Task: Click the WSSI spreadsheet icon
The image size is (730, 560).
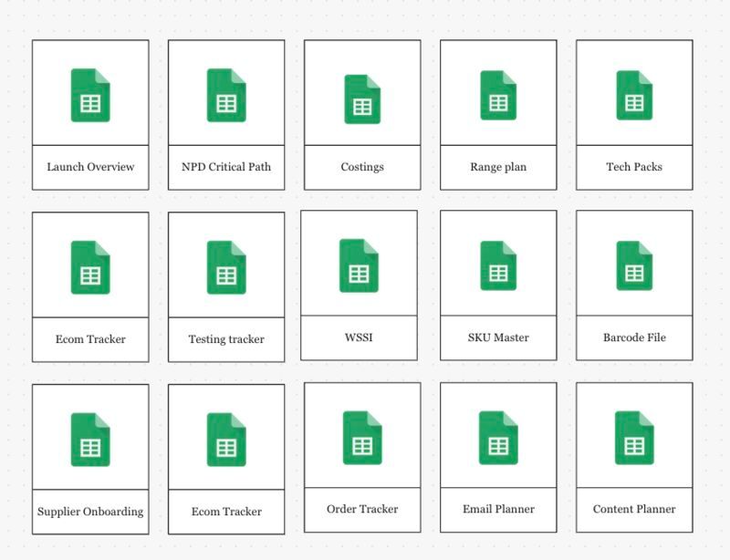Action: point(359,265)
